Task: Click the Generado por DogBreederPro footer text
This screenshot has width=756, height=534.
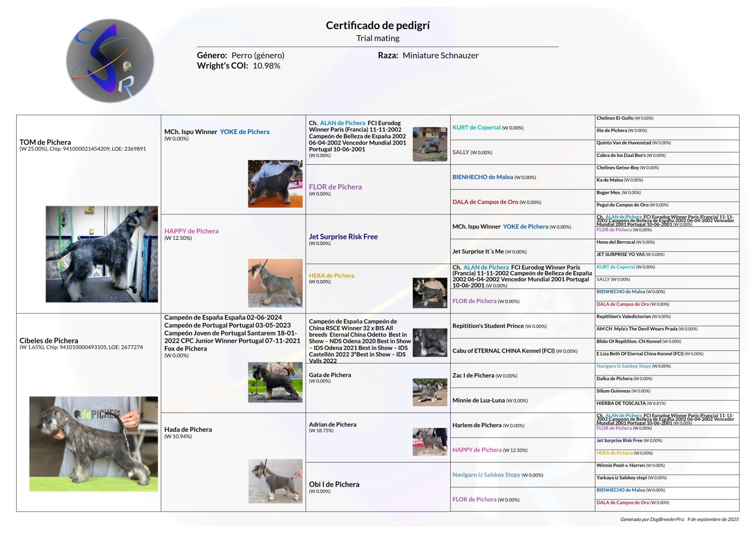Action: (679, 519)
